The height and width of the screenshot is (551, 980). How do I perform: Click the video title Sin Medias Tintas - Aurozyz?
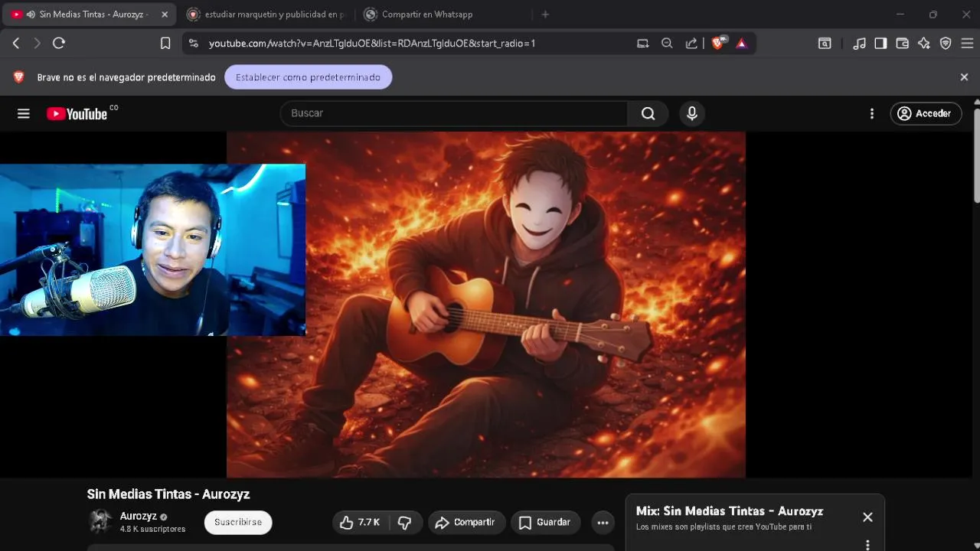pyautogui.click(x=168, y=494)
